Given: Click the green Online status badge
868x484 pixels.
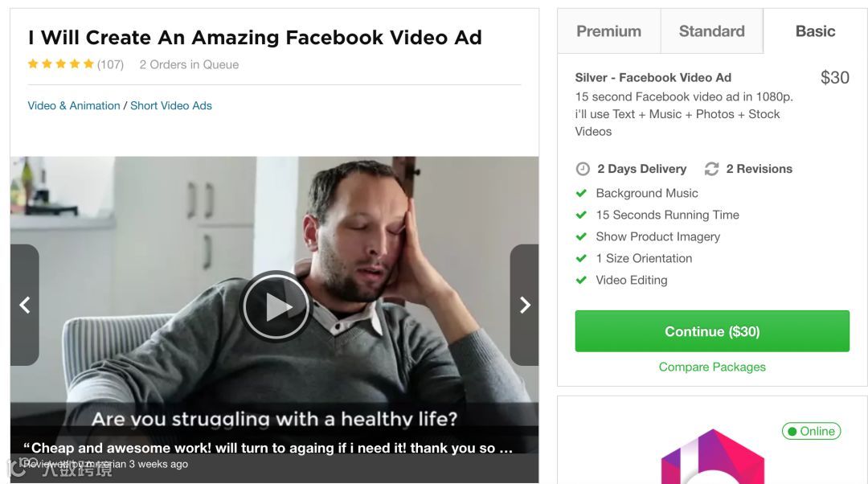Looking at the screenshot, I should pyautogui.click(x=811, y=431).
